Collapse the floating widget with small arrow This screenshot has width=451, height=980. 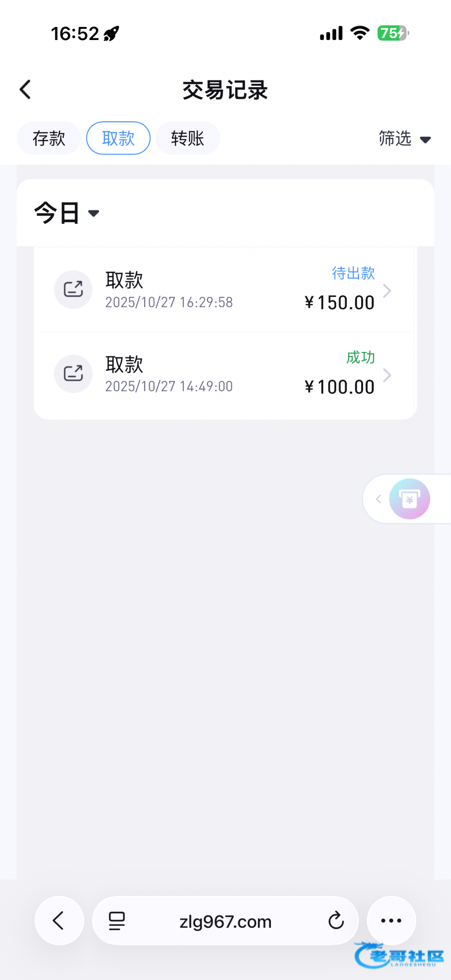379,499
